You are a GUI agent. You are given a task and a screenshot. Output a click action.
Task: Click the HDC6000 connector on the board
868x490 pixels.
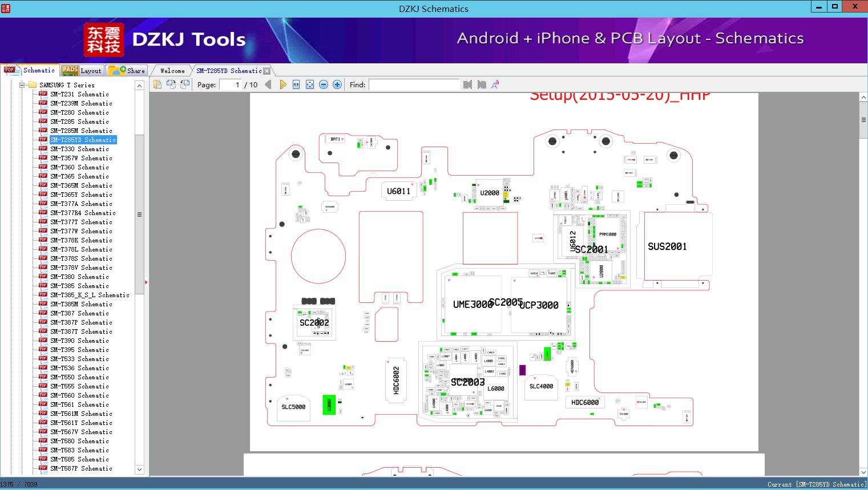585,402
